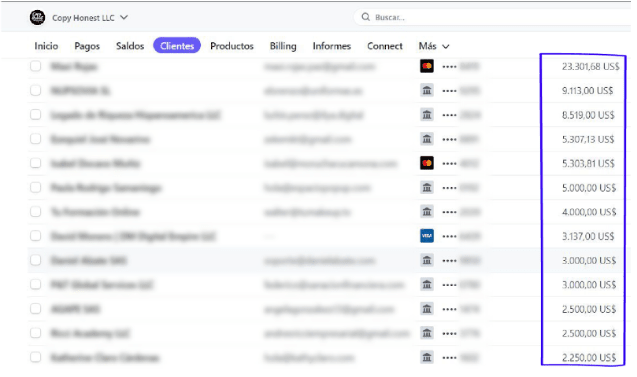Click the 5.000,00 US$ amount
Image resolution: width=637 pixels, height=377 pixels.
point(589,188)
